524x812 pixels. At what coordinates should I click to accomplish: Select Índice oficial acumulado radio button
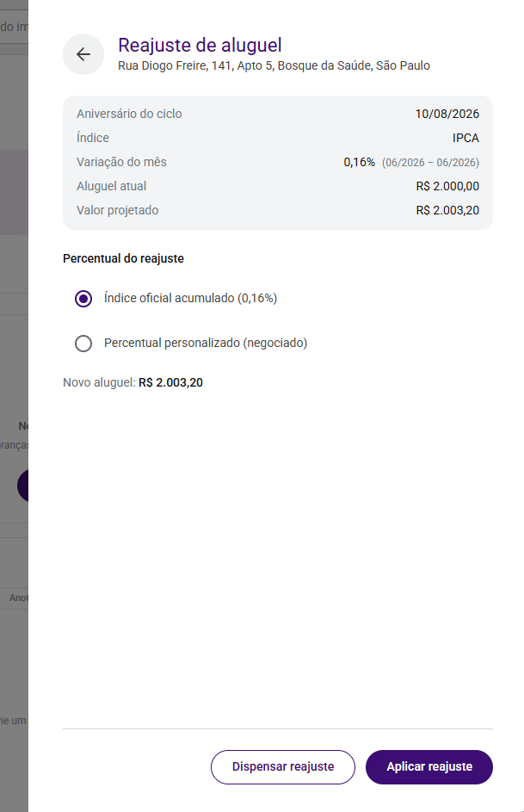coord(83,299)
